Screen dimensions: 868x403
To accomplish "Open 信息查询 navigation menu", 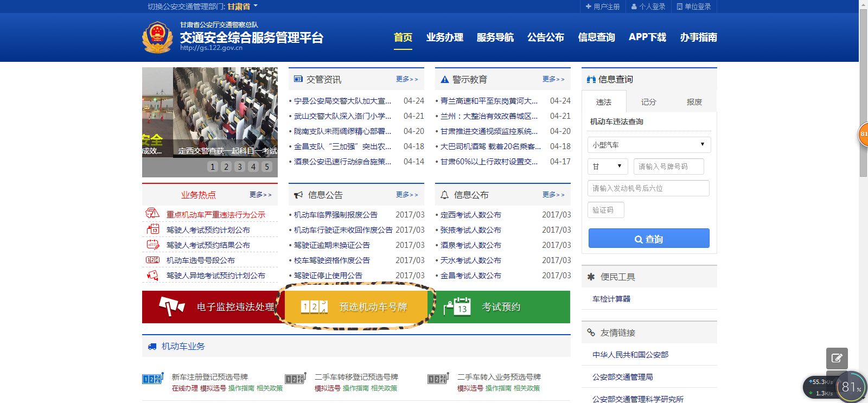I will tap(597, 37).
